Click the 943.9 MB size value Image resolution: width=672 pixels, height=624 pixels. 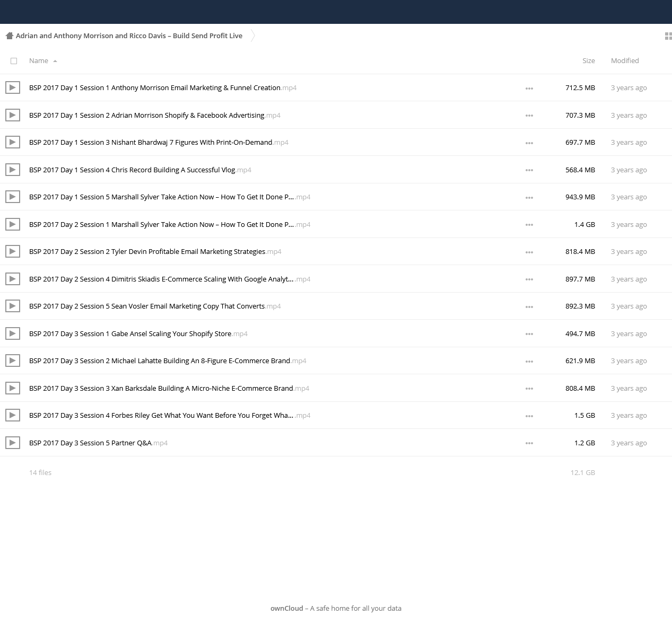(x=580, y=197)
